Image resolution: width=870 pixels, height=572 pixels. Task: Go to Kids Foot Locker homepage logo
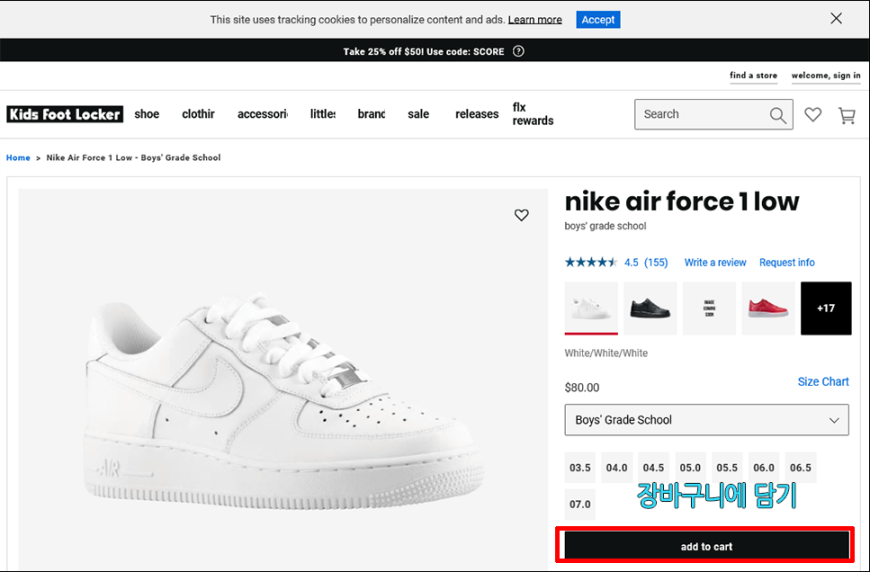[65, 114]
